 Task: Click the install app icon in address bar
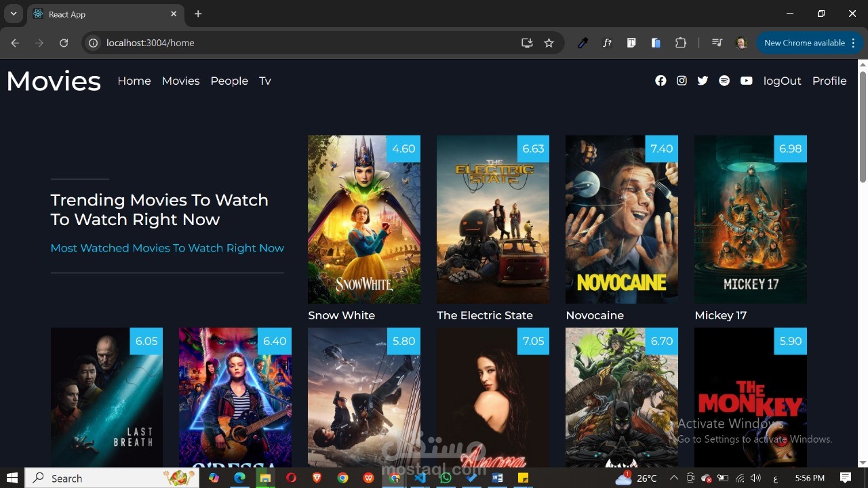pyautogui.click(x=527, y=43)
